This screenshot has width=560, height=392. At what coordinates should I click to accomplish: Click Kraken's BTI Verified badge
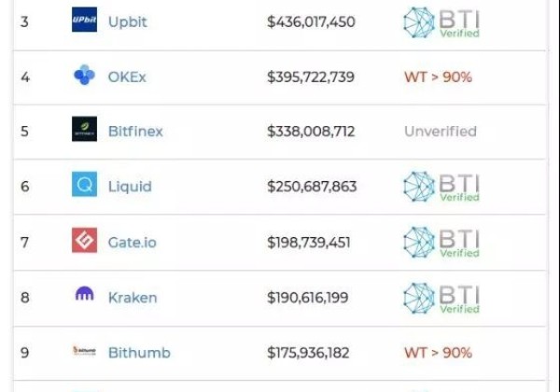click(441, 298)
